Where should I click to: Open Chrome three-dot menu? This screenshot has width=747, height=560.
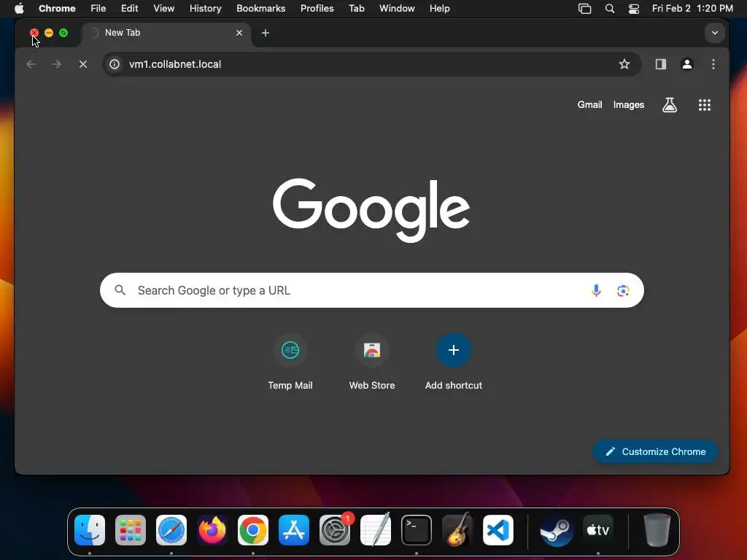pos(713,64)
